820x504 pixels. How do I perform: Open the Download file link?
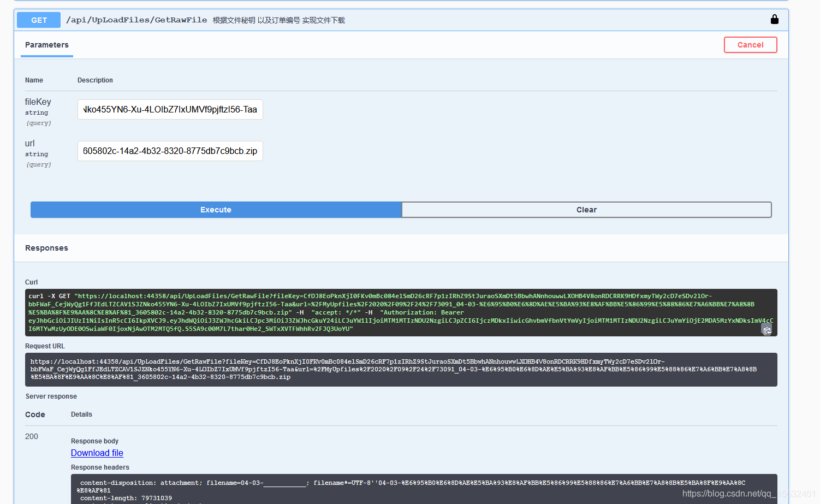[x=97, y=453]
